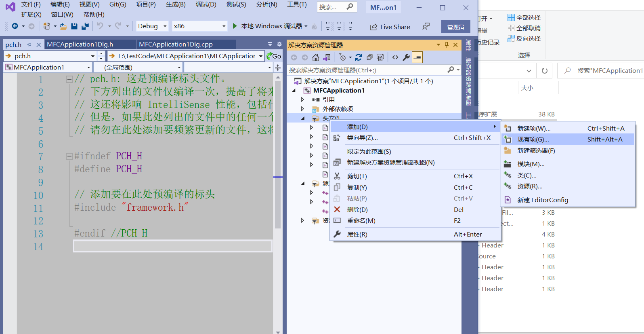Toggle the Preview Selected Items button
Screen dimensions: 644x334
click(417, 57)
